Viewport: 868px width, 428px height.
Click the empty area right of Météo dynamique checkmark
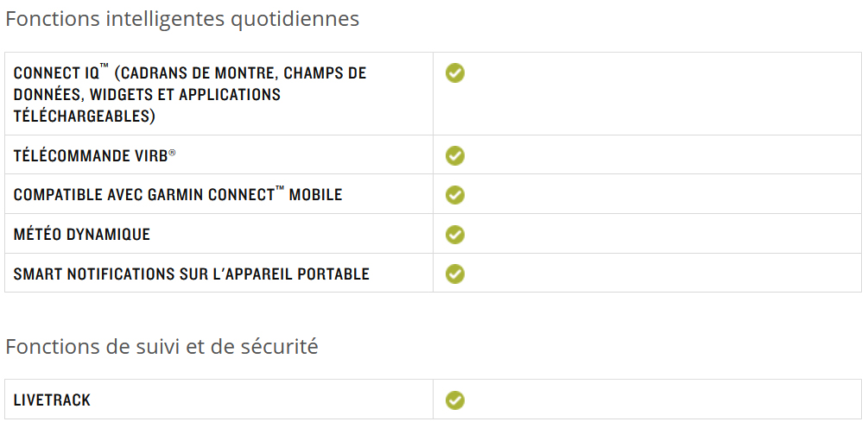click(x=663, y=234)
